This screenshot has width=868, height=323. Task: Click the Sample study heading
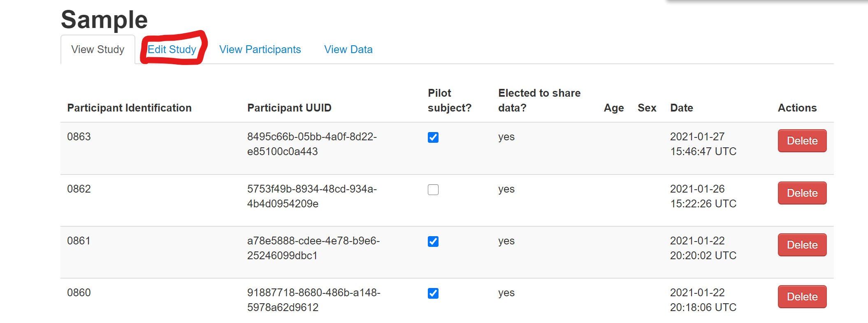click(104, 19)
